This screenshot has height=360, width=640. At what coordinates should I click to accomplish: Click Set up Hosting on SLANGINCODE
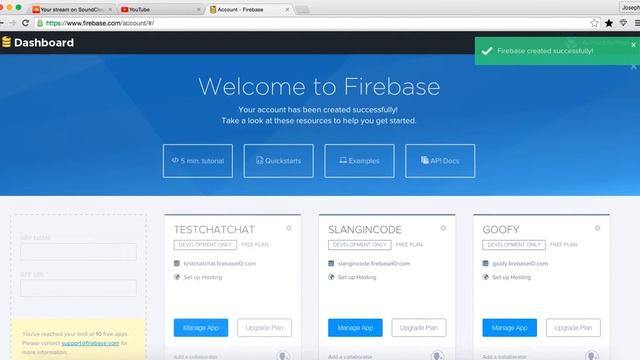point(357,277)
